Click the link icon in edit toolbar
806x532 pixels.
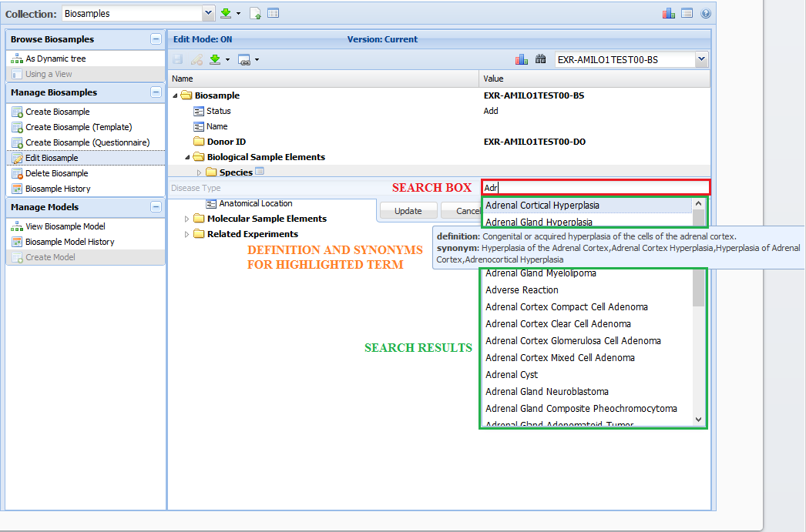coord(244,59)
